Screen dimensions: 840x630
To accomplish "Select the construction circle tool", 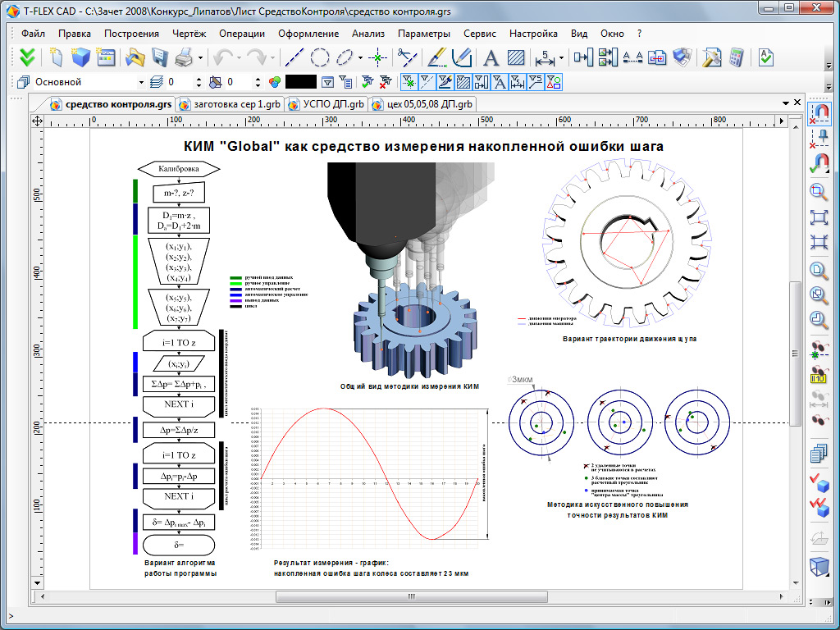I will point(320,57).
